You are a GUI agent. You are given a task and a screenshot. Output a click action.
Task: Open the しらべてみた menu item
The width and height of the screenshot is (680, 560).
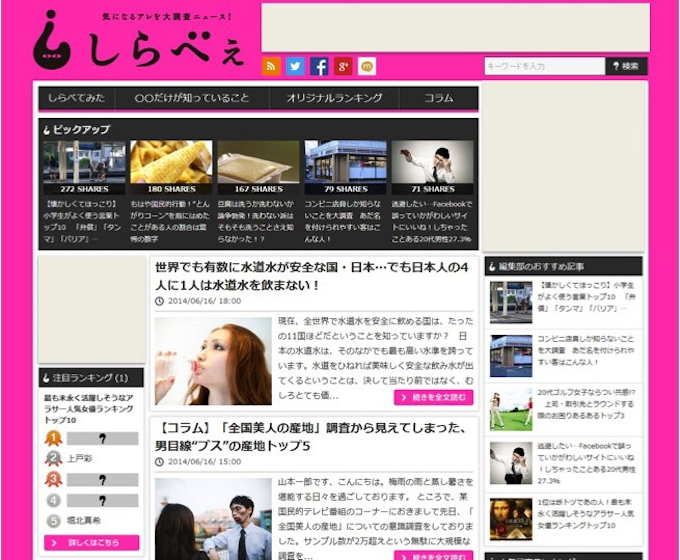pyautogui.click(x=76, y=98)
